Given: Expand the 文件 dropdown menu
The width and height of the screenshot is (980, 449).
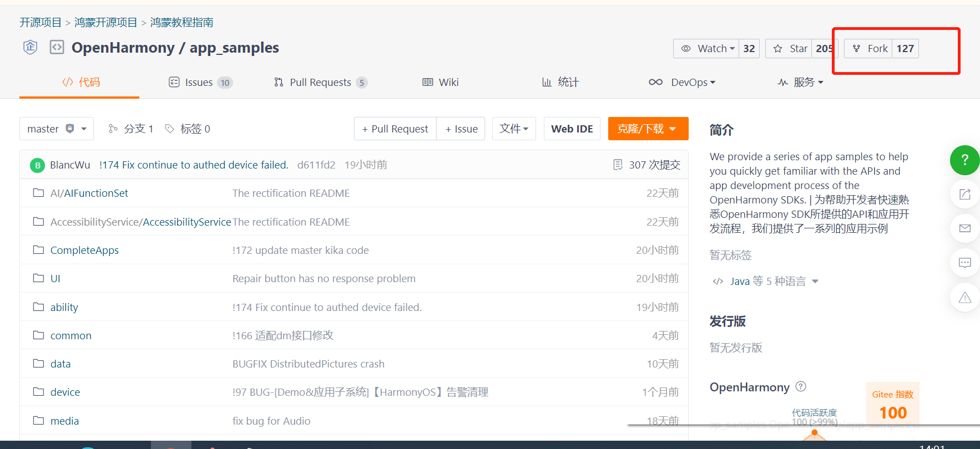Looking at the screenshot, I should click(514, 129).
